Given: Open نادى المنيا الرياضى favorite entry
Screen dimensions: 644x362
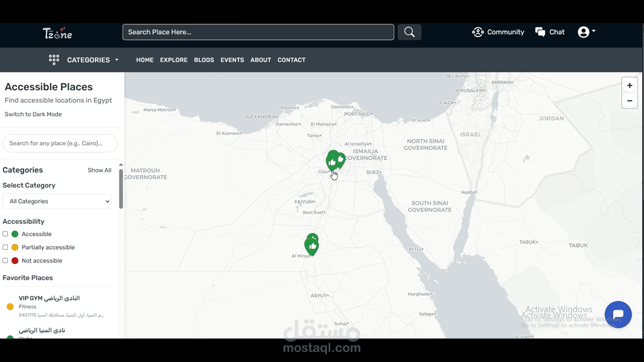Looking at the screenshot, I should pyautogui.click(x=42, y=330).
